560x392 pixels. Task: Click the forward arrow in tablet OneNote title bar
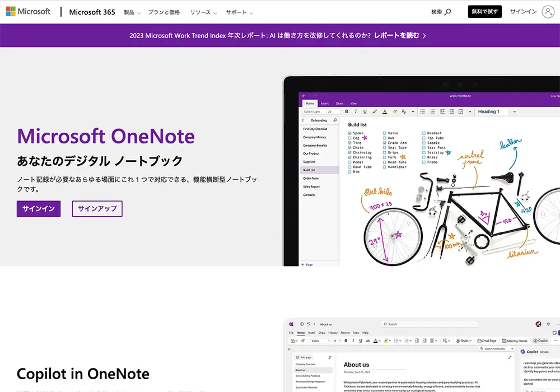coord(315,96)
